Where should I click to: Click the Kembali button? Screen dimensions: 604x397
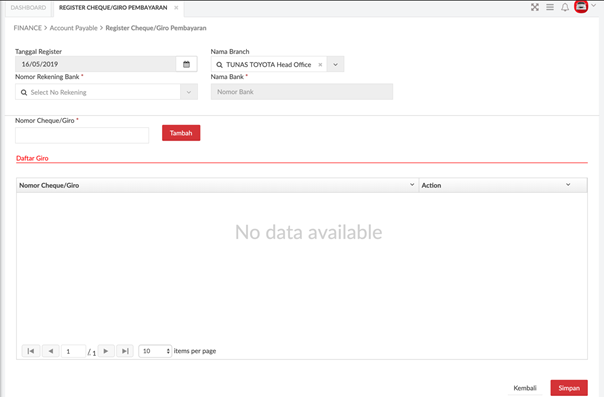point(525,388)
